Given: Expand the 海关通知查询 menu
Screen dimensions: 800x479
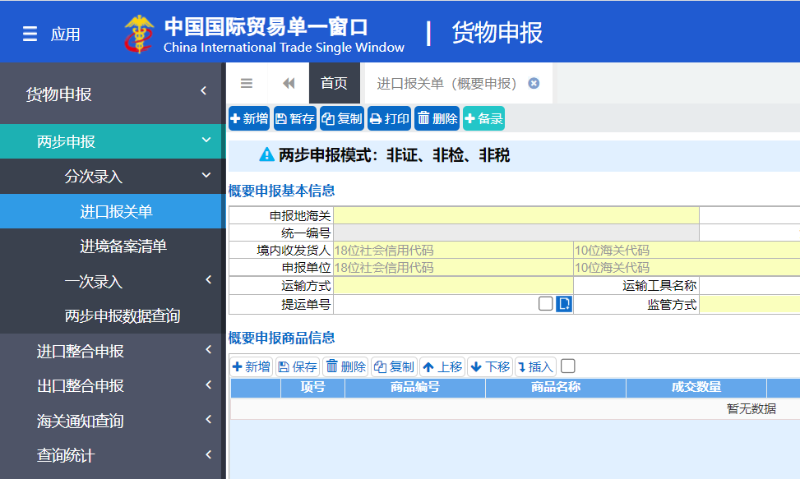Looking at the screenshot, I should click(x=113, y=420).
